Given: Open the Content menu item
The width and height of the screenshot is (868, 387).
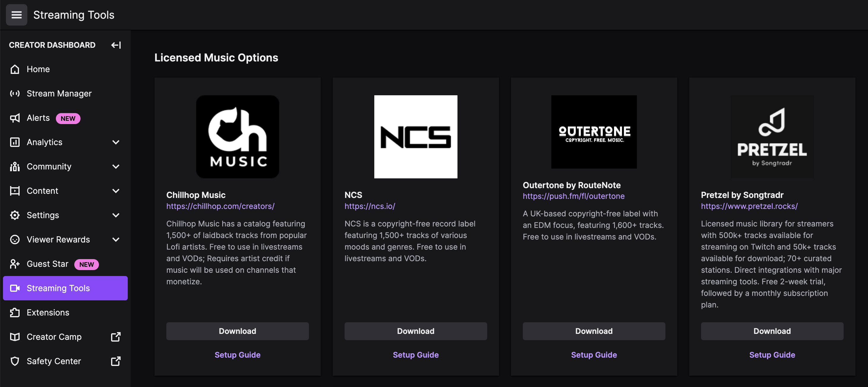Looking at the screenshot, I should (42, 191).
